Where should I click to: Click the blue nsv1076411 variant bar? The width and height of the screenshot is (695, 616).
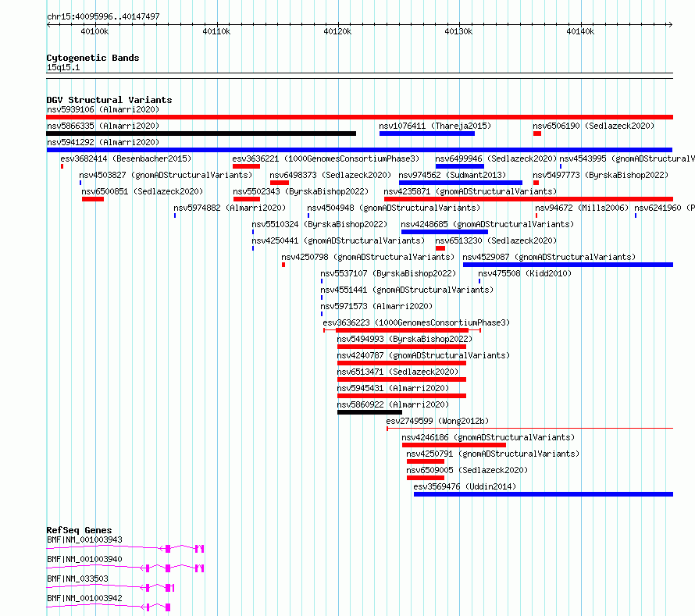click(x=427, y=134)
